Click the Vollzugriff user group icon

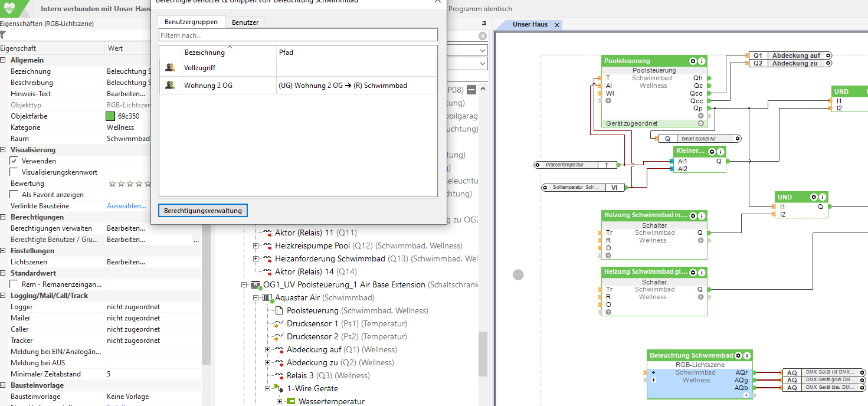point(170,67)
